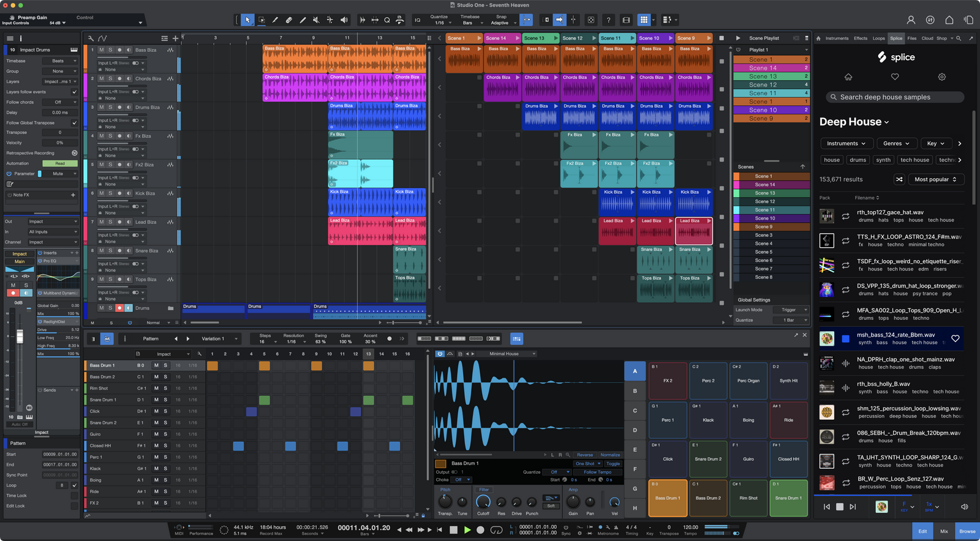Click the house tag filter in Splice

(x=832, y=160)
